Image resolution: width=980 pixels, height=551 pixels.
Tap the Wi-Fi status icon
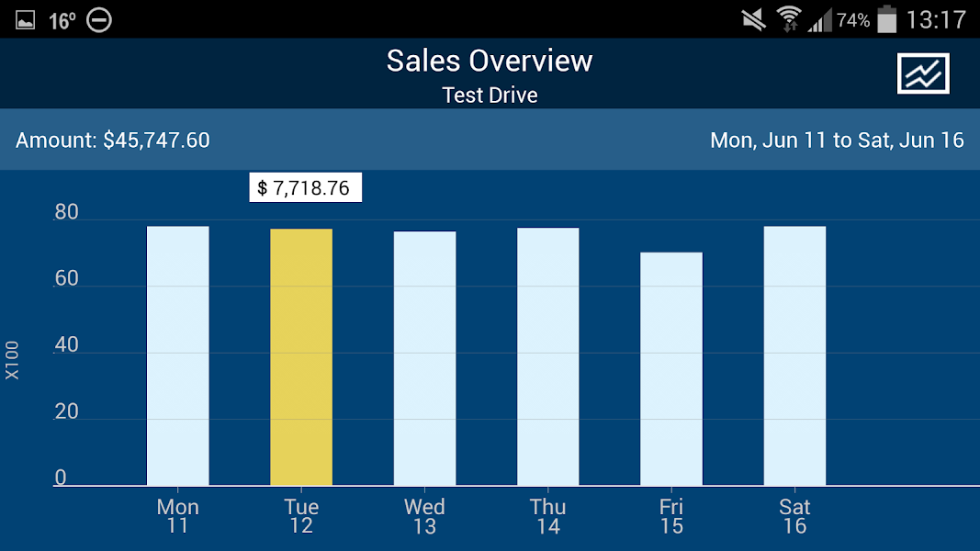pos(788,19)
